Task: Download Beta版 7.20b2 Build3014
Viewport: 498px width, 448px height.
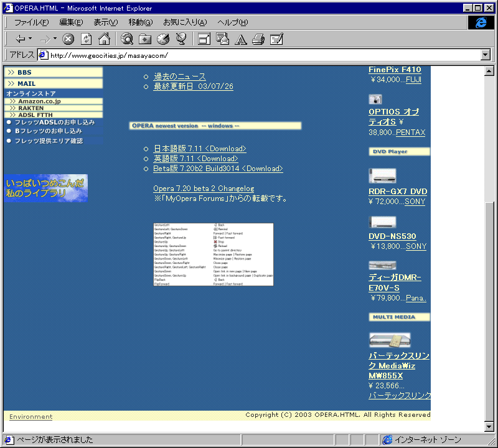Action: pos(218,169)
